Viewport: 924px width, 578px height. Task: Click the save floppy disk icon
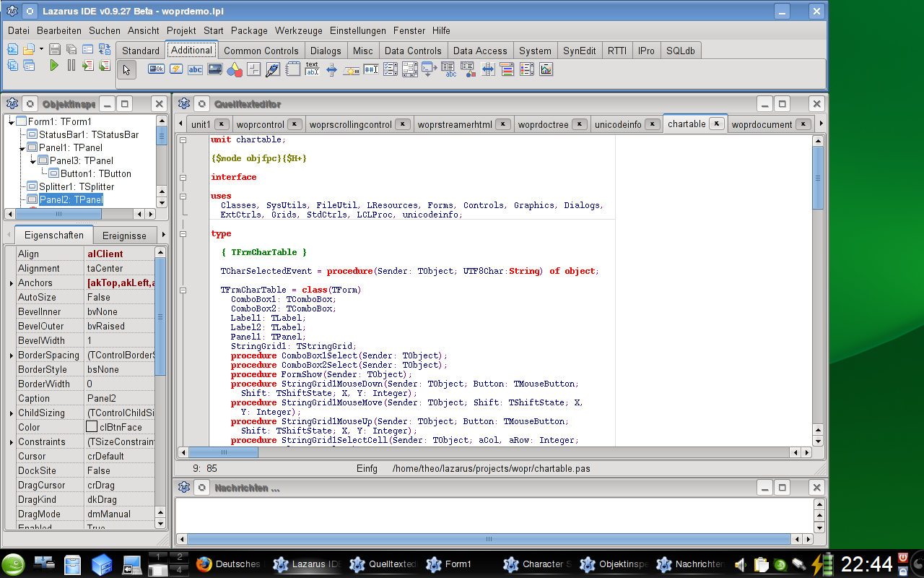pos(55,49)
